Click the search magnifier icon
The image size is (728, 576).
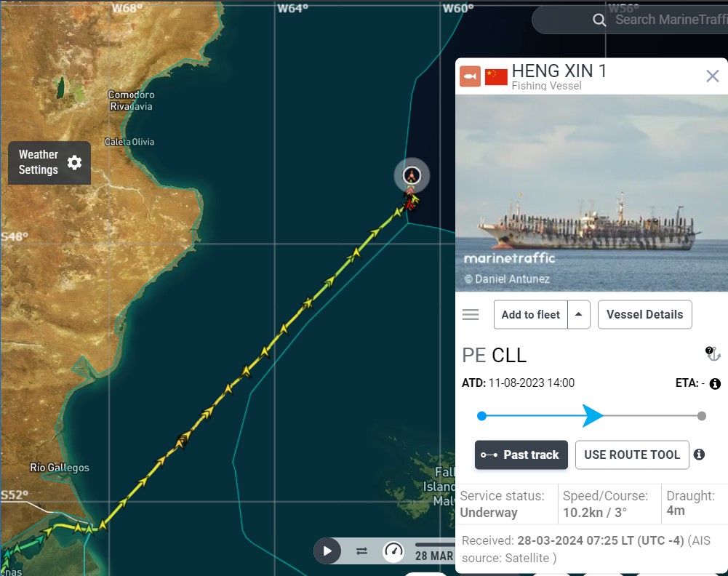pos(599,20)
